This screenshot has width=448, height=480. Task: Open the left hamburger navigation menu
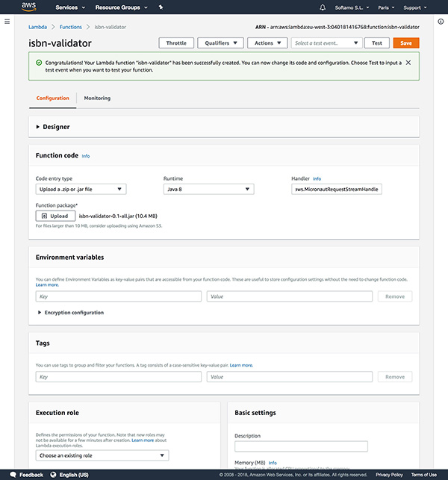[7, 22]
